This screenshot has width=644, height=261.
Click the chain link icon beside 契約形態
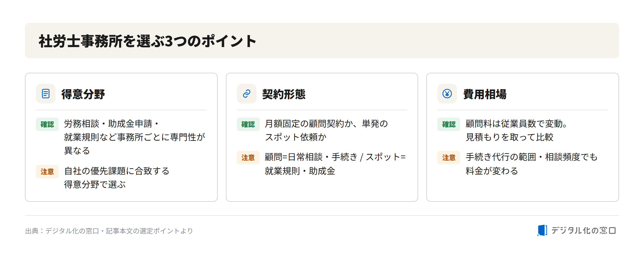[246, 94]
